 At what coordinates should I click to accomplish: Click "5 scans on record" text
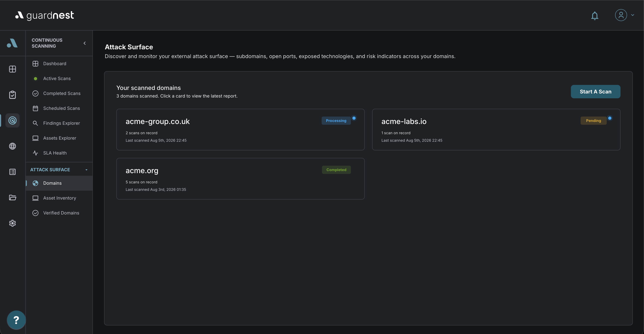(x=142, y=182)
